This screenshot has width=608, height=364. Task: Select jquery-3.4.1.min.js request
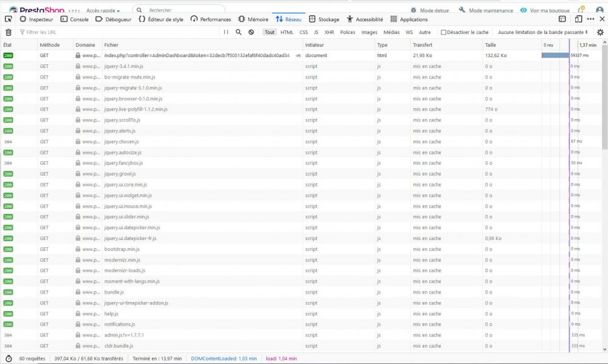pos(301,66)
